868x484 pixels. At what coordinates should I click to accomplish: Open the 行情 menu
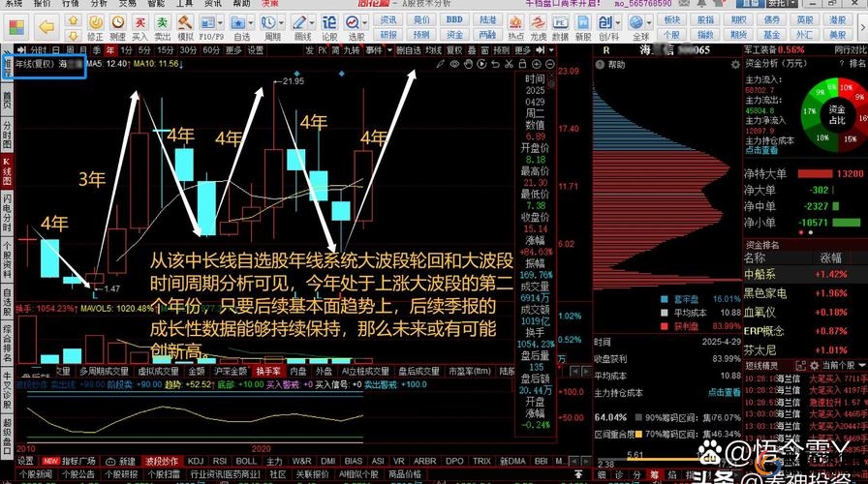71,3
